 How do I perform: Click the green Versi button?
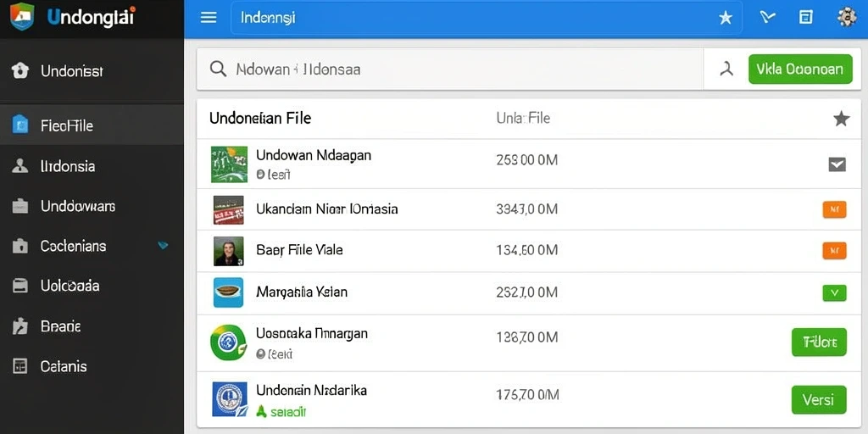[819, 400]
